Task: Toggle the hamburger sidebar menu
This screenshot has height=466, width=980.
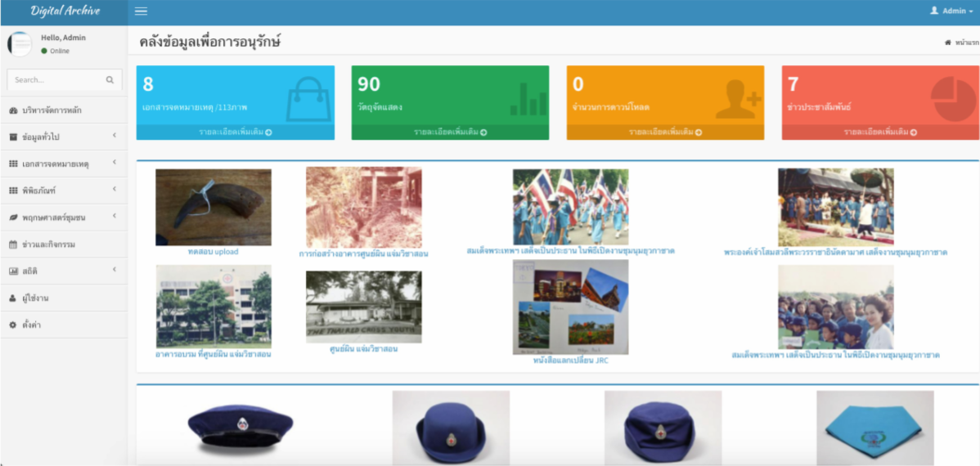Action: (141, 11)
